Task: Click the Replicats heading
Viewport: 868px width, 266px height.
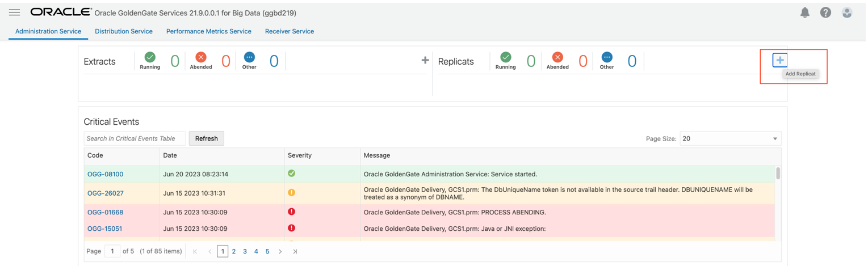Action: point(456,61)
